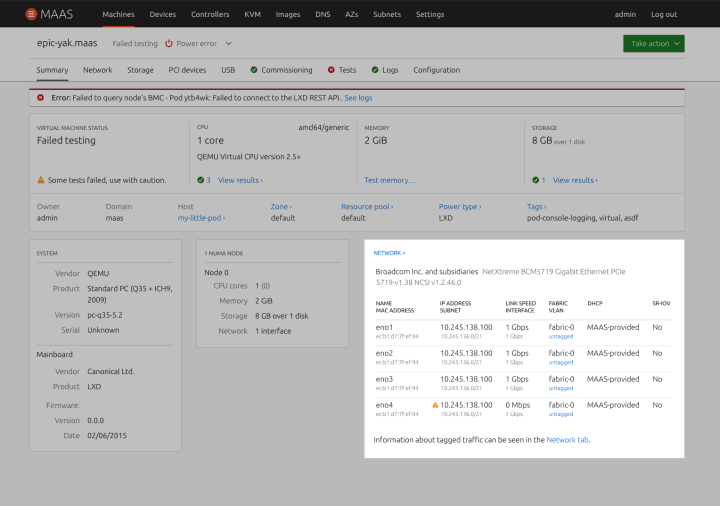Viewport: 720px width, 506px height.
Task: Expand the Tags link chevron
Action: [x=545, y=207]
